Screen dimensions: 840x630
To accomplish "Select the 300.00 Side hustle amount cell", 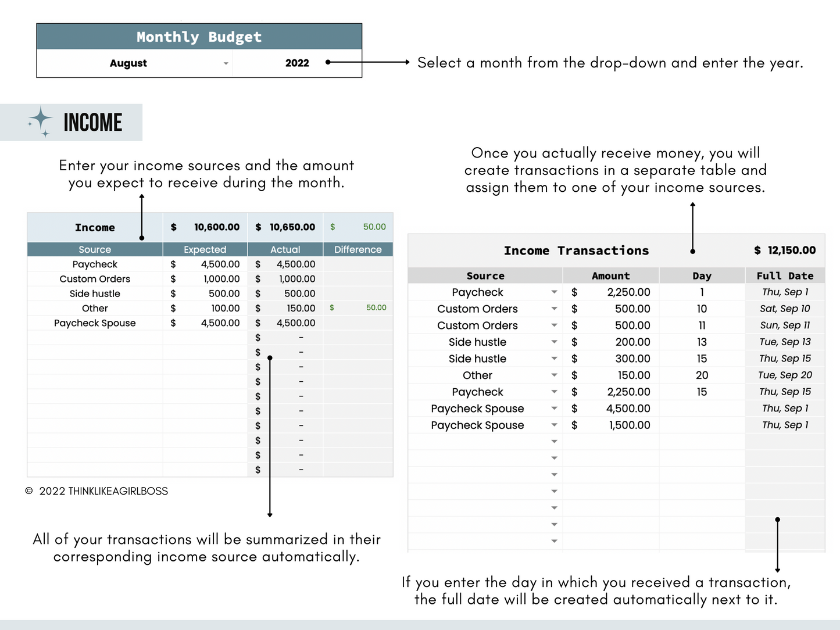I will (x=632, y=359).
